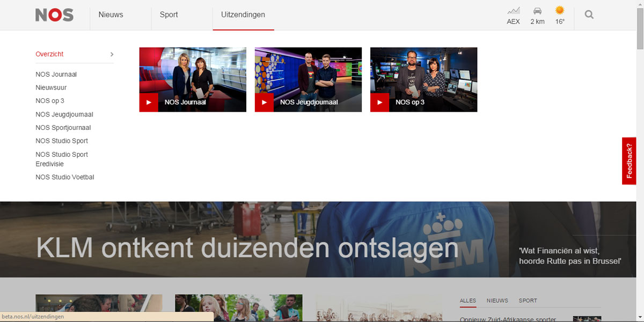The height and width of the screenshot is (322, 644).
Task: Click the traffic jam car icon
Action: (x=537, y=11)
